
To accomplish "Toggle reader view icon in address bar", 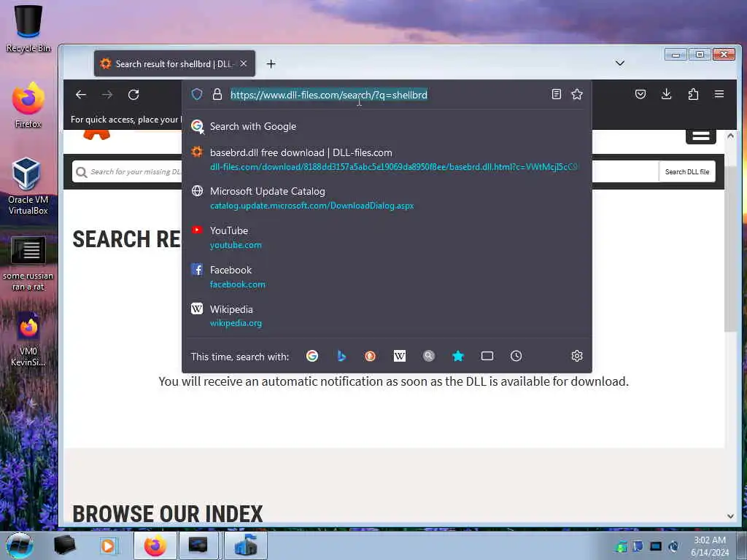I will [557, 94].
